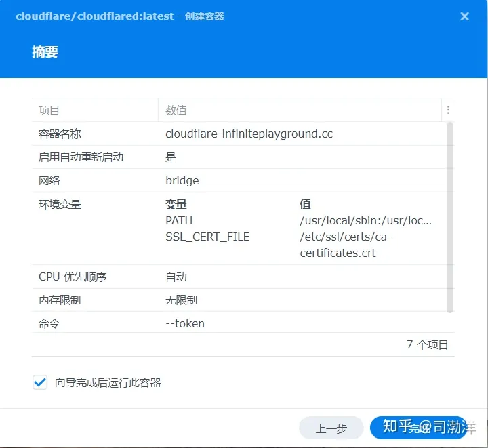Click the 变量 sub-header
The image size is (488, 448).
coord(176,204)
